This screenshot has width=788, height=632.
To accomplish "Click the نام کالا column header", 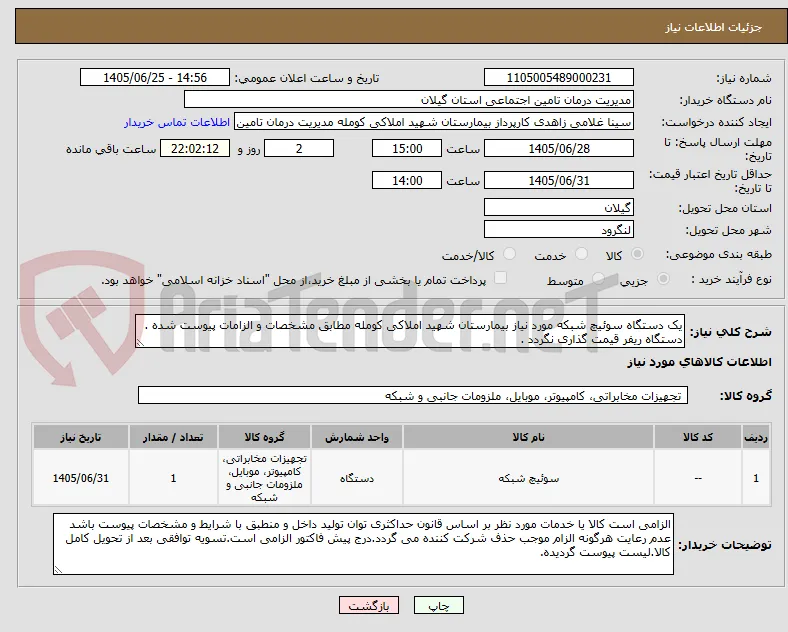I will point(528,437).
